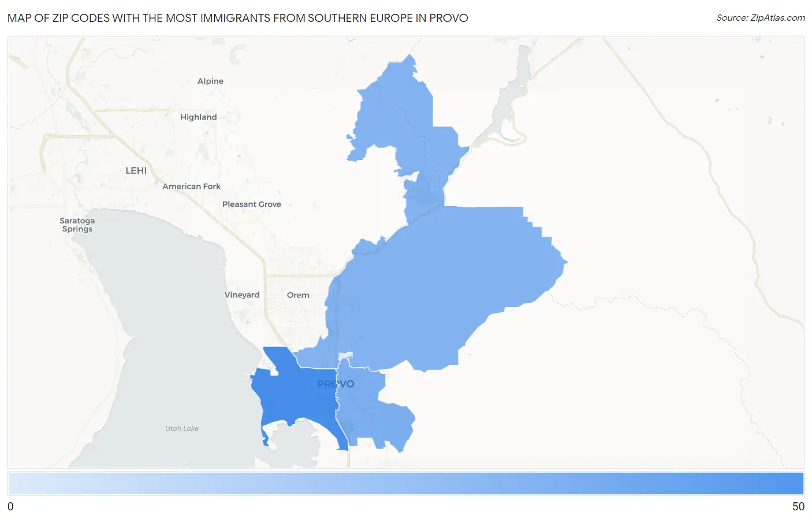Click the PROVO label on map

[336, 384]
